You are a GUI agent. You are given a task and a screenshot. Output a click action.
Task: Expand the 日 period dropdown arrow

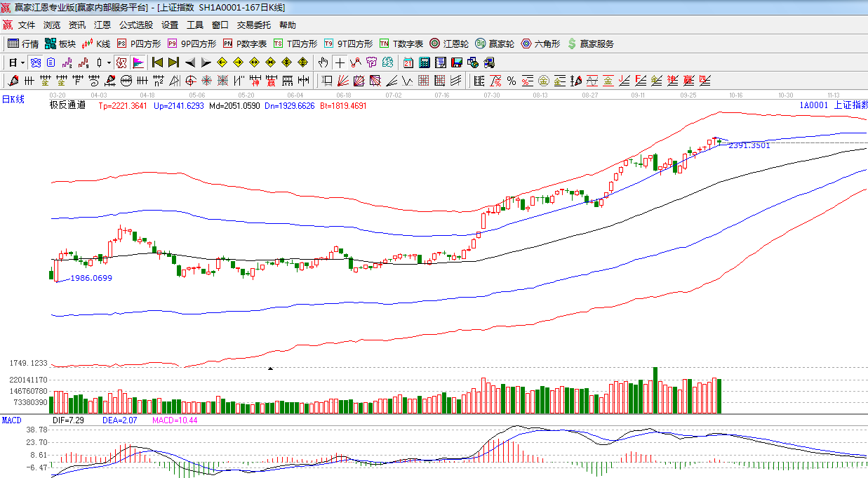(x=22, y=62)
